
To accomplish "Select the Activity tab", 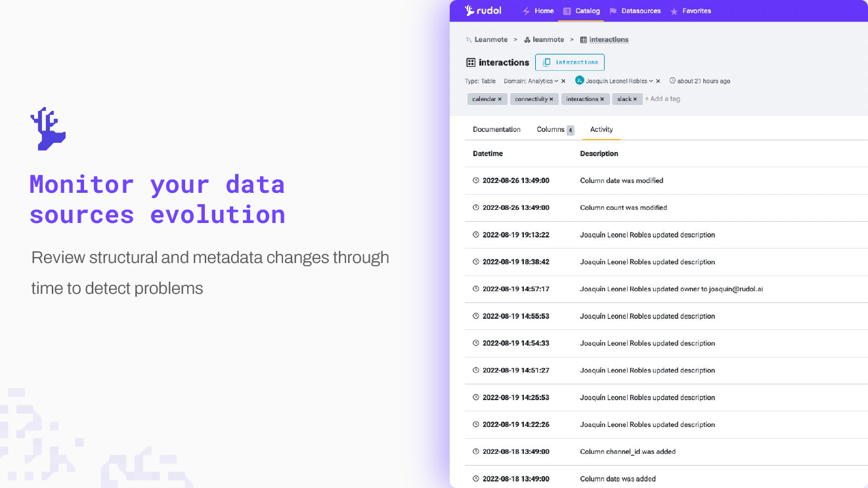I will coord(601,130).
